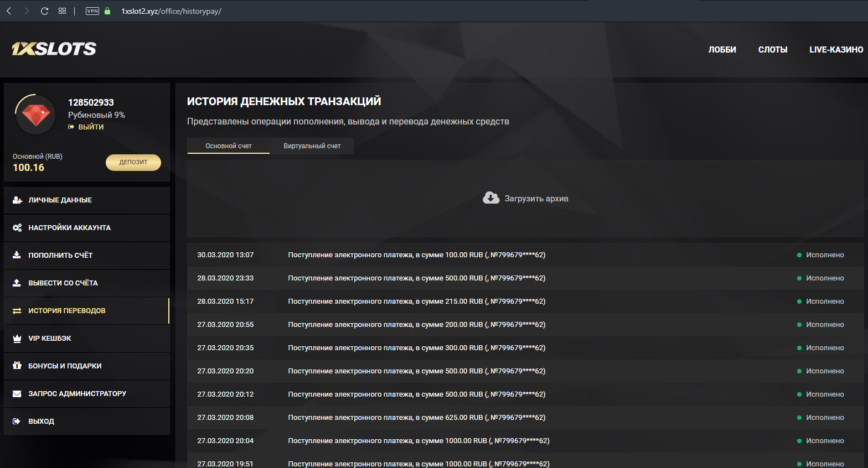Viewport: 868px width, 468px height.
Task: Click the green padlock security icon
Action: [107, 11]
